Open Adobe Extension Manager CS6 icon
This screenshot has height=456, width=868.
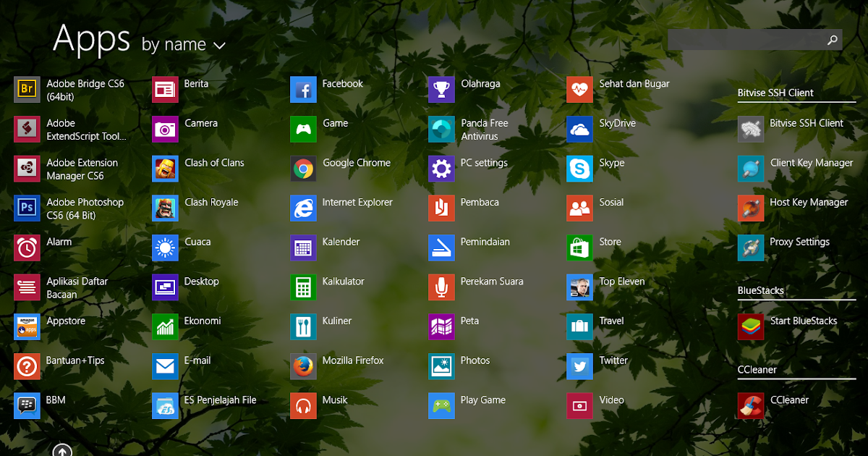click(27, 169)
